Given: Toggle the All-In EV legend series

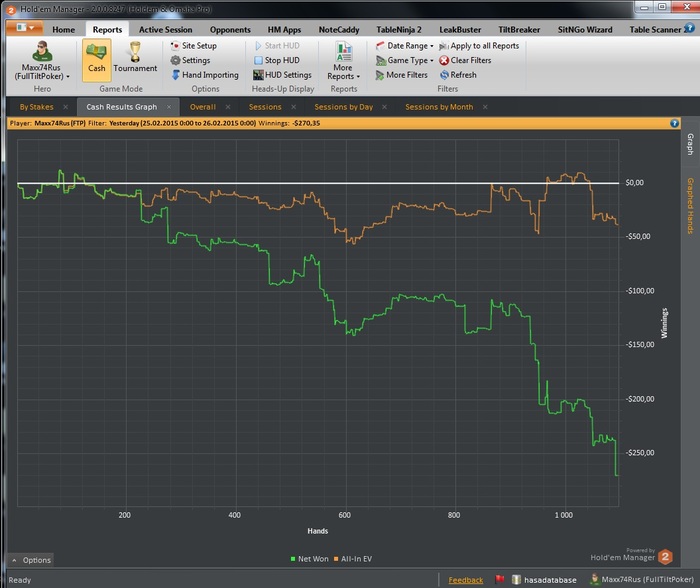Looking at the screenshot, I should coord(353,559).
